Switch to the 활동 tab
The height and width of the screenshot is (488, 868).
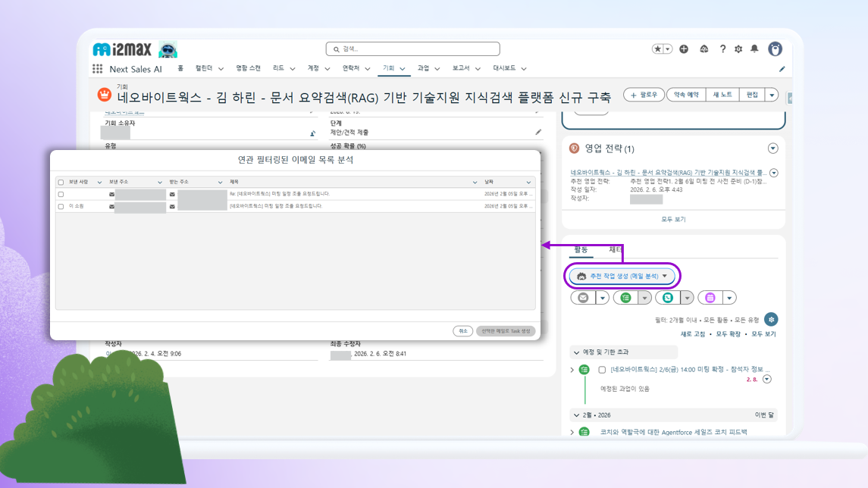pos(581,250)
